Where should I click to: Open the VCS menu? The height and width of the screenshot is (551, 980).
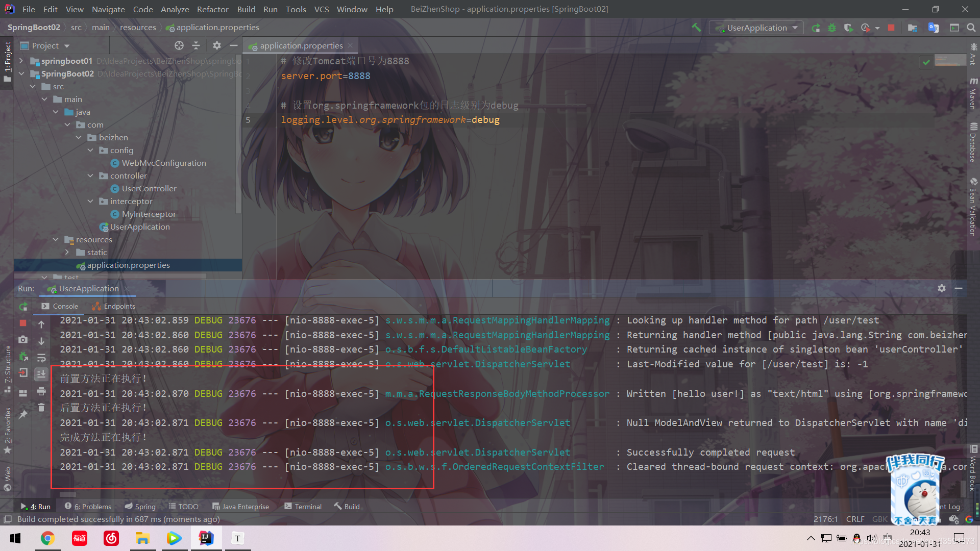click(x=322, y=9)
